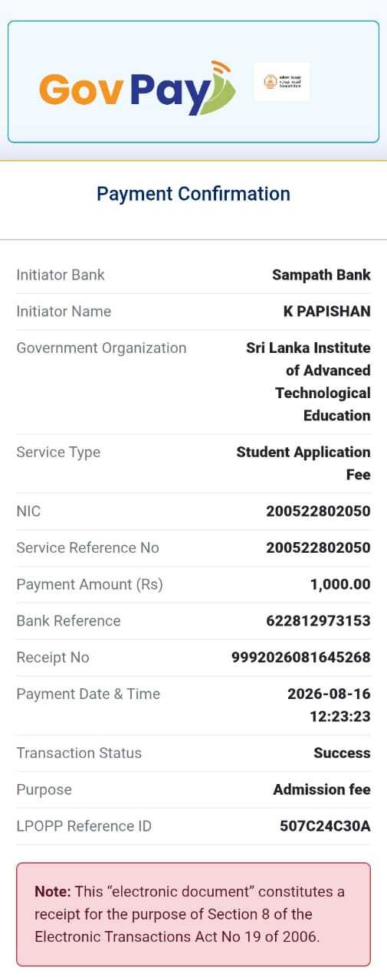Select the payment amount 1,000.00
The width and height of the screenshot is (387, 980).
(340, 585)
